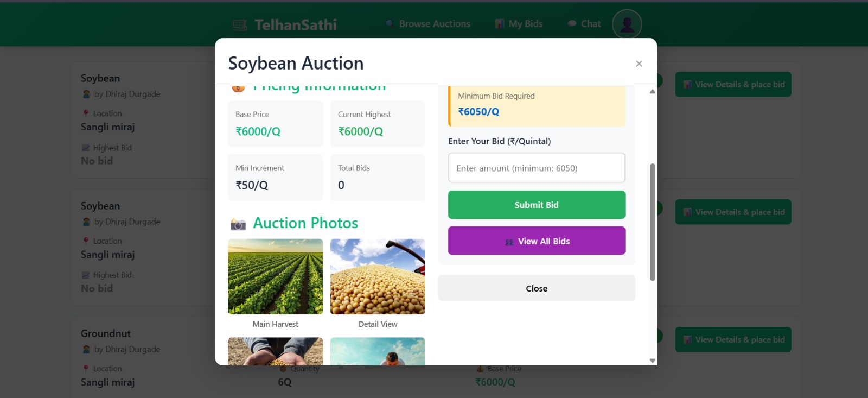Click the Minimum Bid Required highlight box

click(x=536, y=104)
